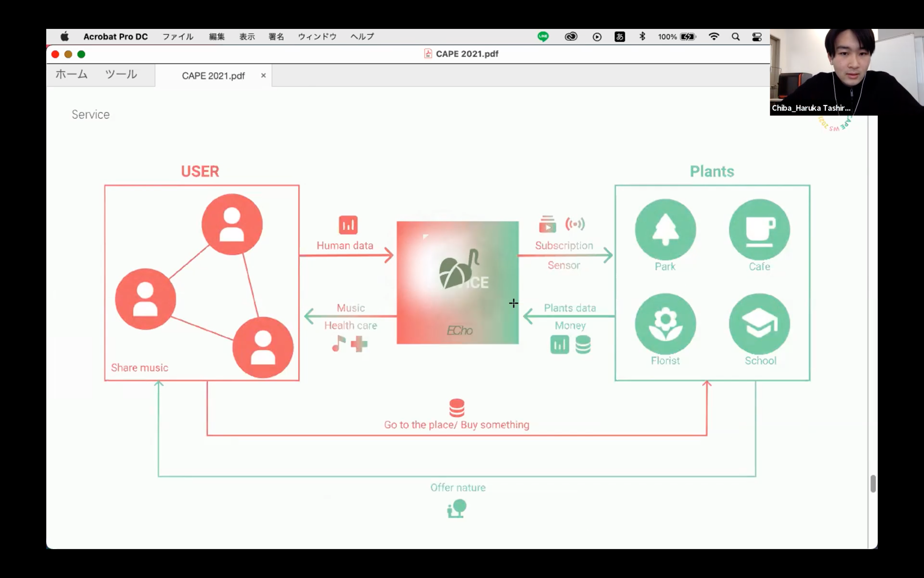Viewport: 924px width, 578px height.
Task: Click the LINE icon in menu bar
Action: (543, 37)
